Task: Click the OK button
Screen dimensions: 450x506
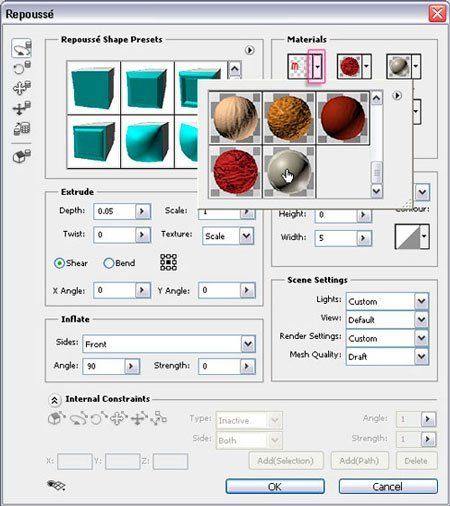Action: click(x=275, y=487)
